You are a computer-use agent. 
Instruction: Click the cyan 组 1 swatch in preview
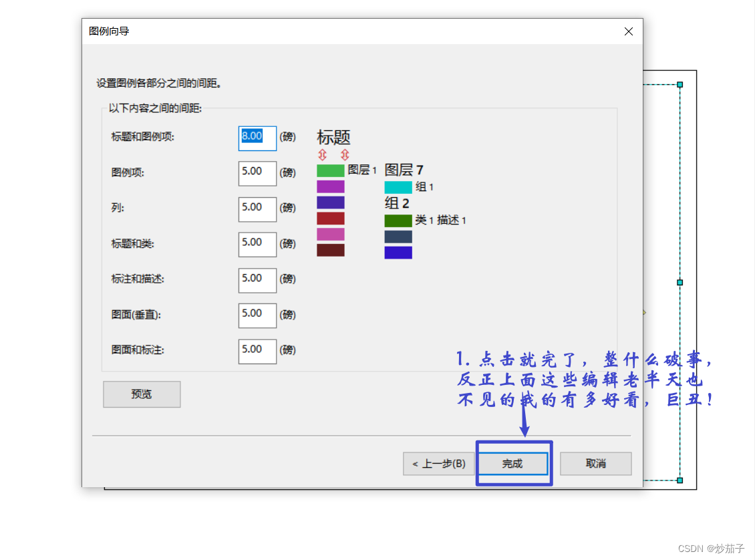398,187
